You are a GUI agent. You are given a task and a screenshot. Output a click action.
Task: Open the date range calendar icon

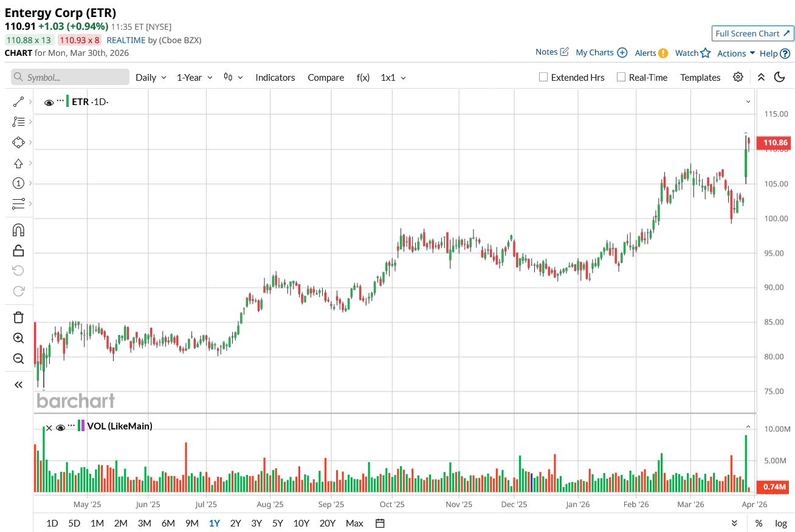pyautogui.click(x=380, y=523)
